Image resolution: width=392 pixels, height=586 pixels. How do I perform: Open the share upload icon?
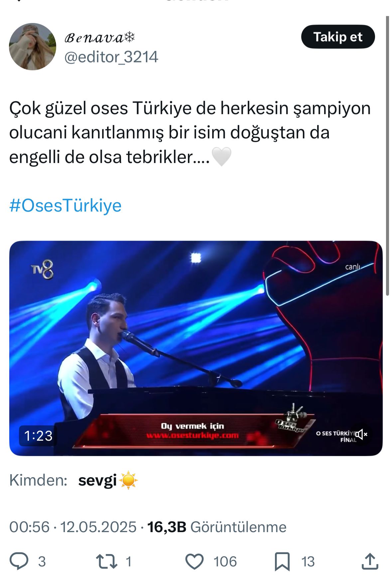click(x=370, y=561)
